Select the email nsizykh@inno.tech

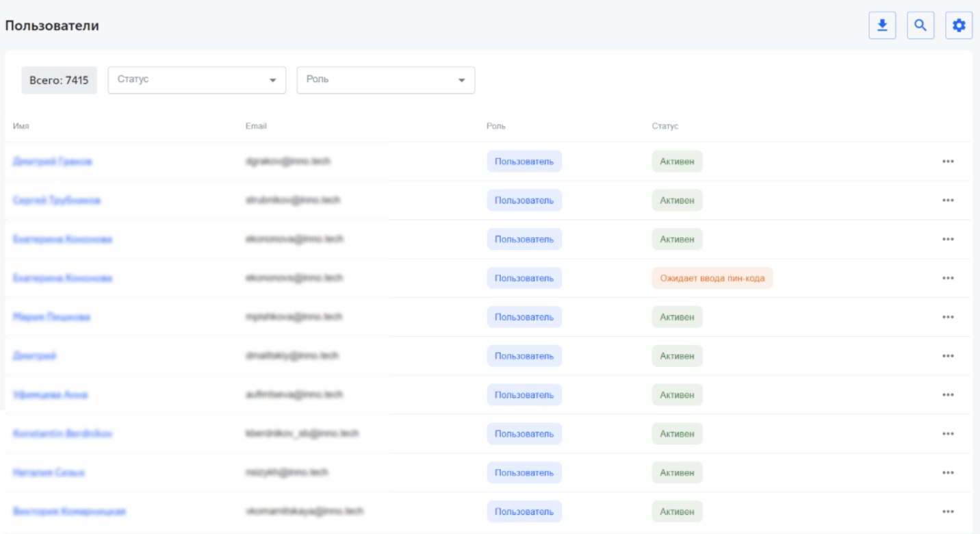pyautogui.click(x=286, y=472)
